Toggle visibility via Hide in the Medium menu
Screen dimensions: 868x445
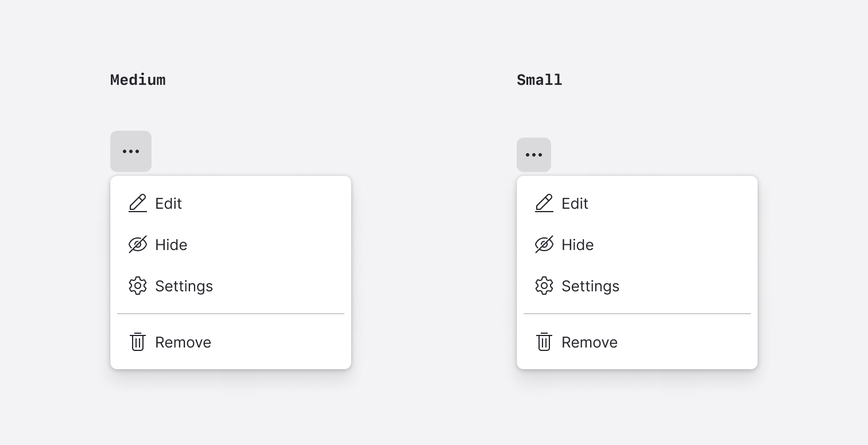pyautogui.click(x=170, y=244)
